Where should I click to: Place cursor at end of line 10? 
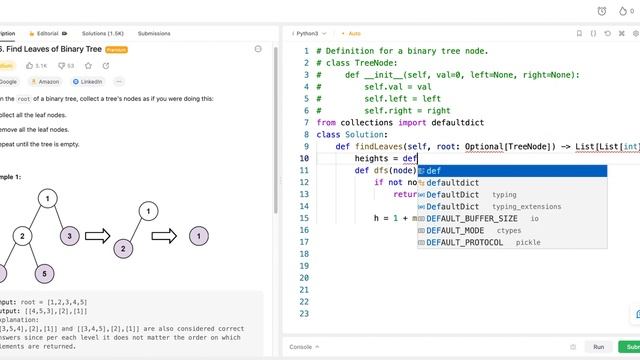click(x=418, y=159)
